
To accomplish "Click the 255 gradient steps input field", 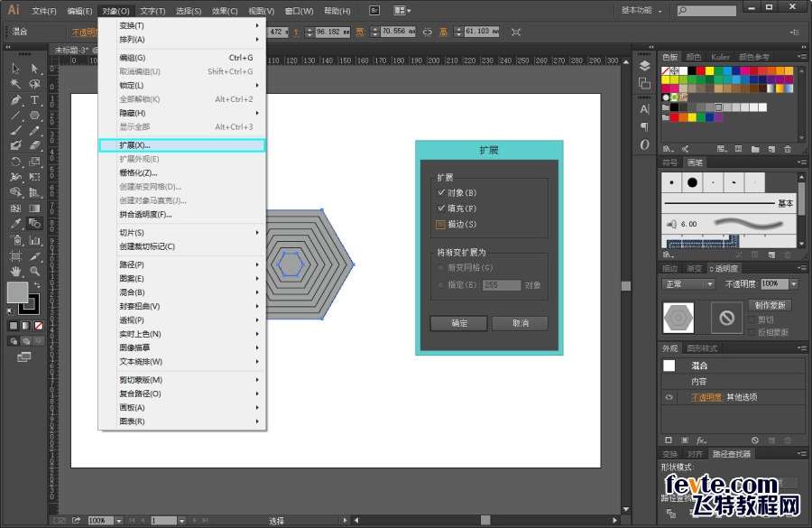I will (x=502, y=285).
